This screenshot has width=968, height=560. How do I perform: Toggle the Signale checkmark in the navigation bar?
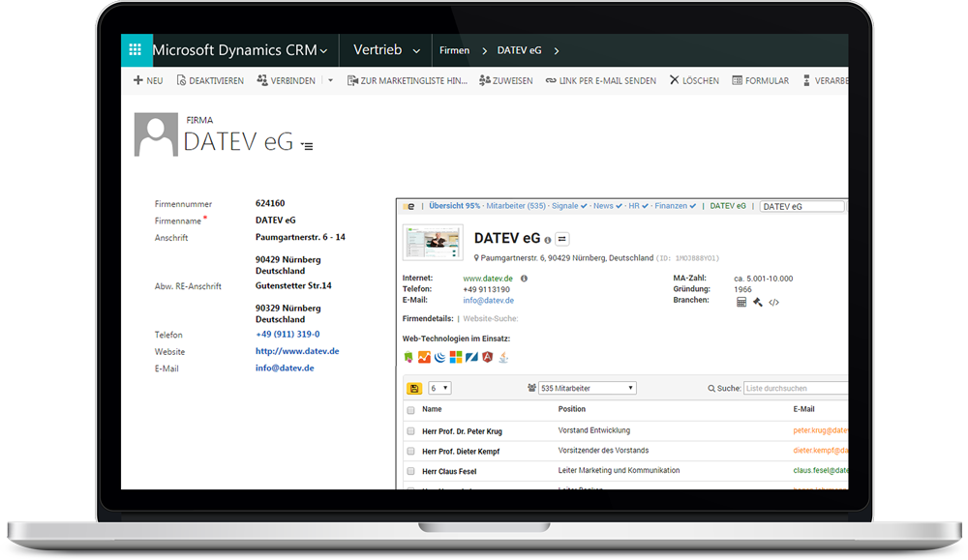(x=582, y=206)
